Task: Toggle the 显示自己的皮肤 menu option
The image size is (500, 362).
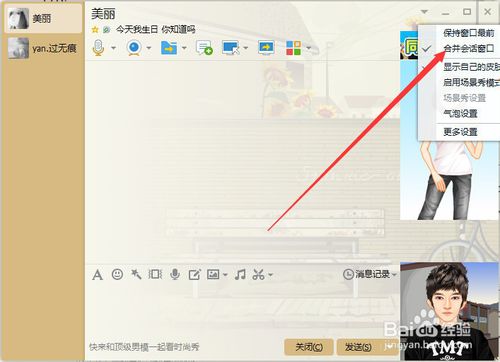Action: [x=471, y=67]
